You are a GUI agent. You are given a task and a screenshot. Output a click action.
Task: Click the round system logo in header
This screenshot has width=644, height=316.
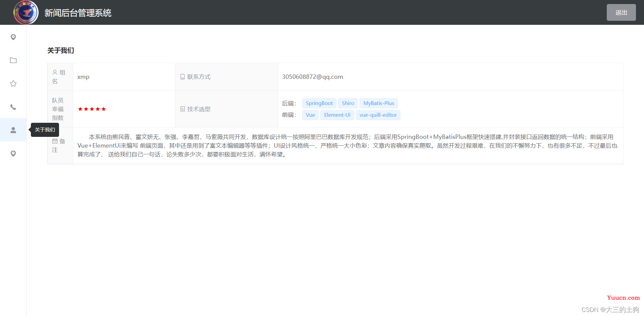pos(26,12)
